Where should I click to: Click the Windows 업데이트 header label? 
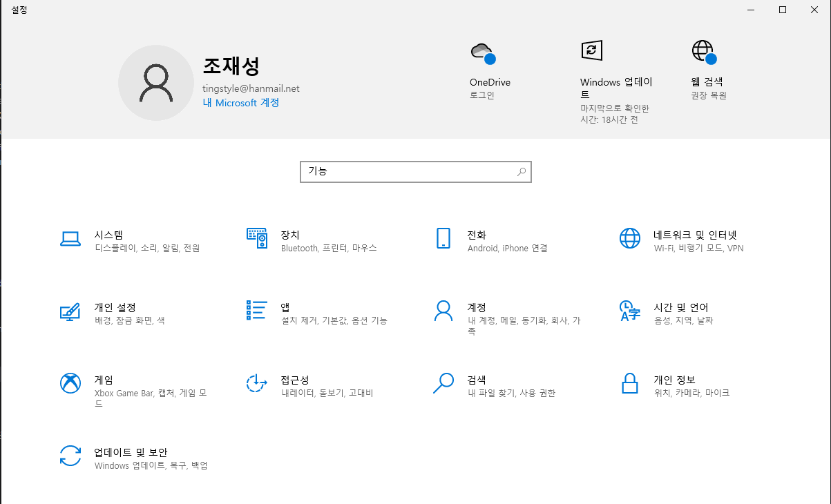[616, 88]
